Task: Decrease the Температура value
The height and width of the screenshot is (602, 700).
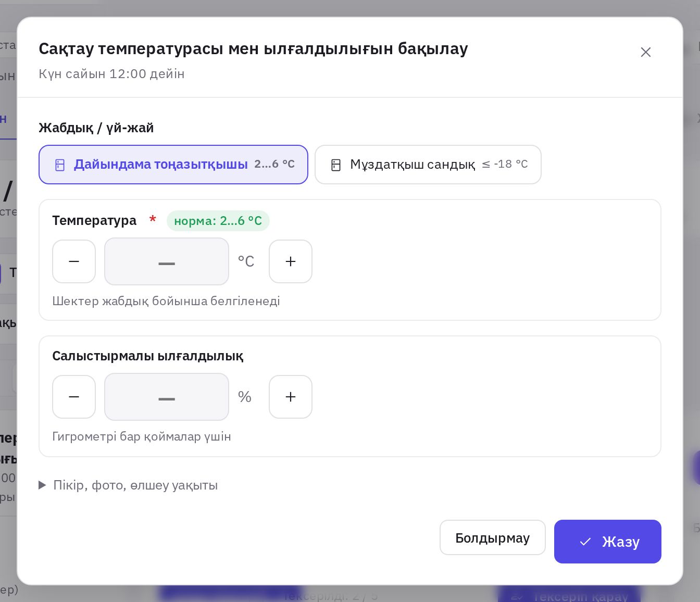Action: pos(74,261)
